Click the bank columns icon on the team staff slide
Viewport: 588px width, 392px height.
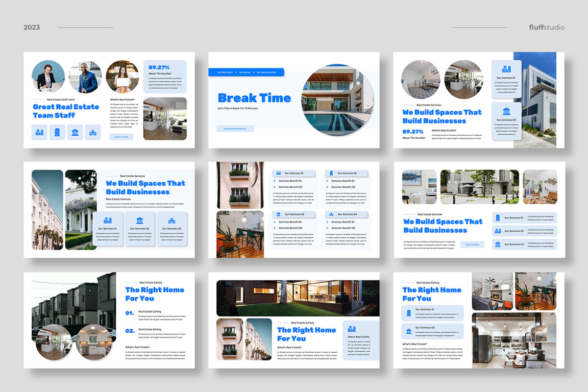click(x=74, y=132)
